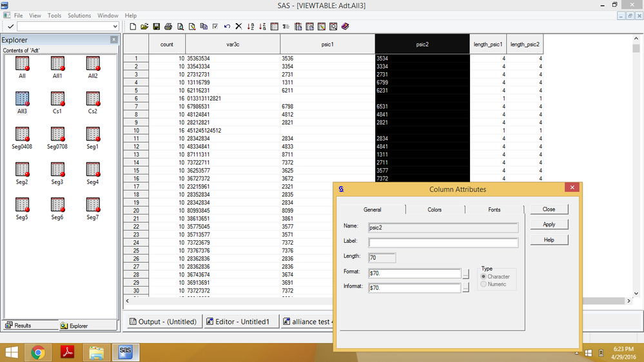Click the Save icon in the toolbar
The width and height of the screenshot is (644, 362).
pos(156,26)
